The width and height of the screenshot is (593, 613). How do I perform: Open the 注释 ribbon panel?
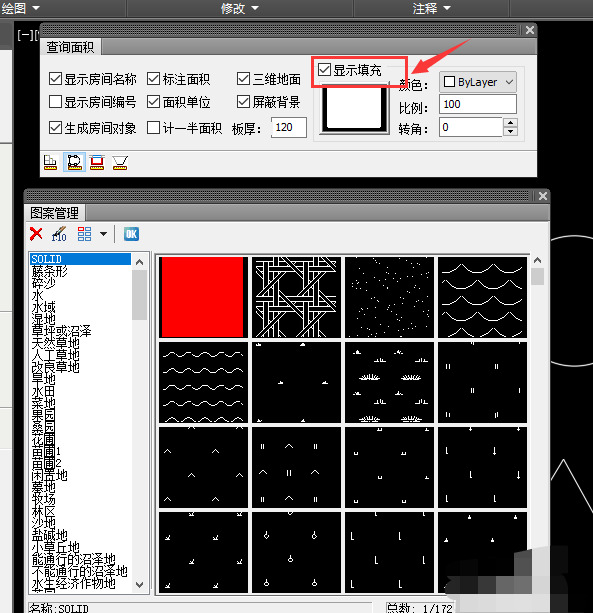tap(432, 8)
